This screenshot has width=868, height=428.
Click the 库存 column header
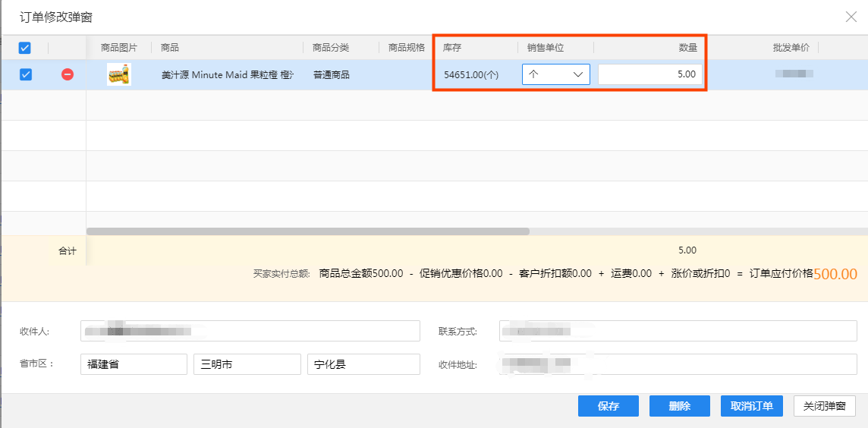(452, 48)
